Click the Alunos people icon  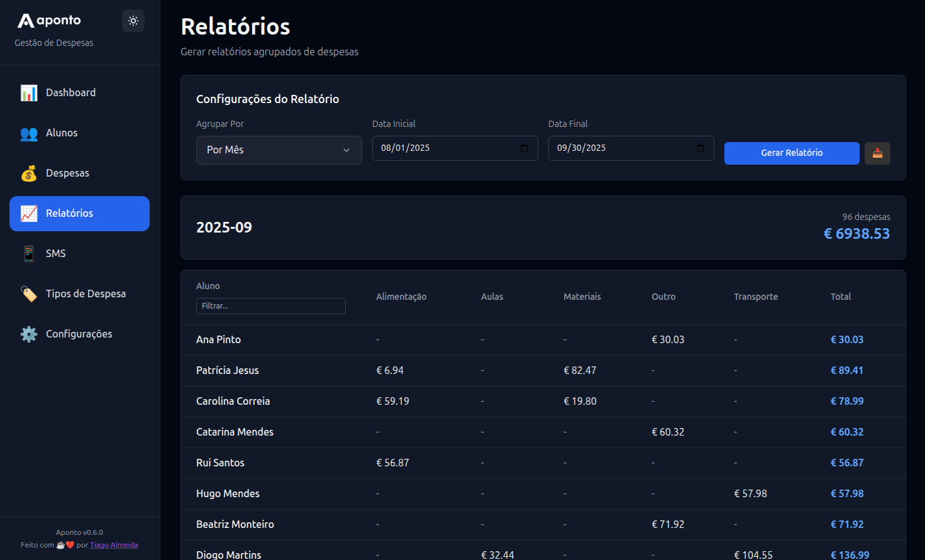click(x=29, y=133)
